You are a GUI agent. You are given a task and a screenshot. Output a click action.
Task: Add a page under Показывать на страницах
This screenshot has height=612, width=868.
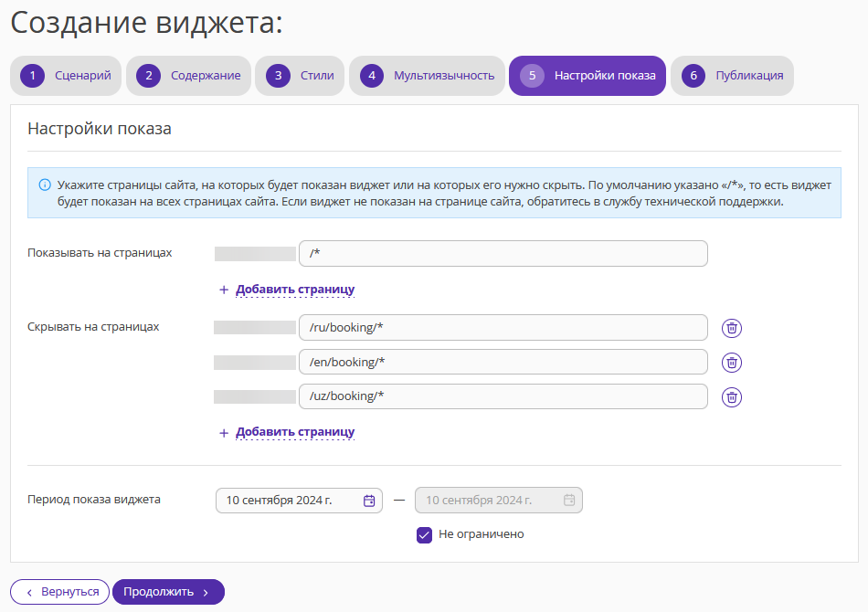click(x=295, y=290)
